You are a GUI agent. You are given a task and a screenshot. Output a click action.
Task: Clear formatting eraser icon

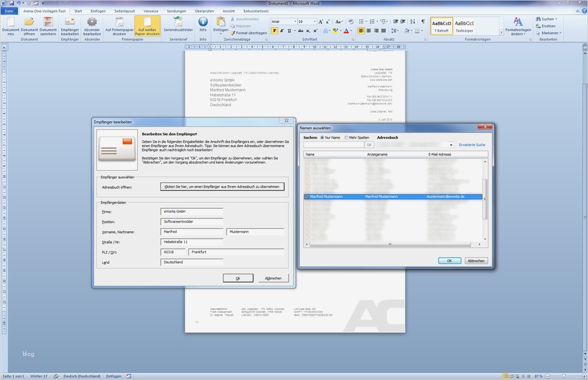point(351,22)
